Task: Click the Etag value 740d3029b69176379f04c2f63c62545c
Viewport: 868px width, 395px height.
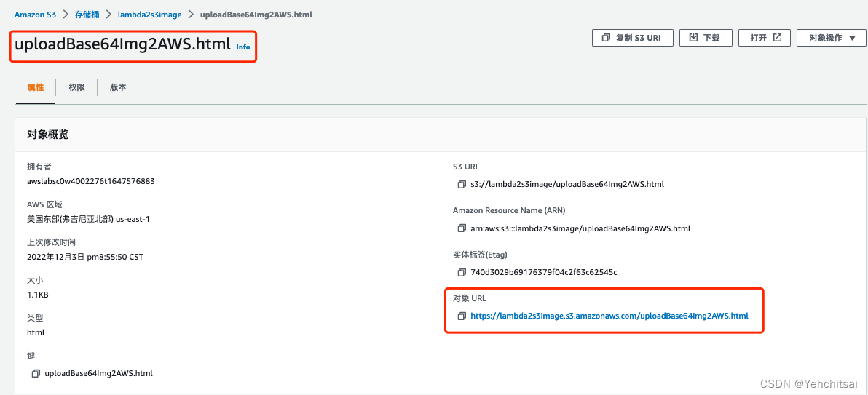Action: pos(544,272)
